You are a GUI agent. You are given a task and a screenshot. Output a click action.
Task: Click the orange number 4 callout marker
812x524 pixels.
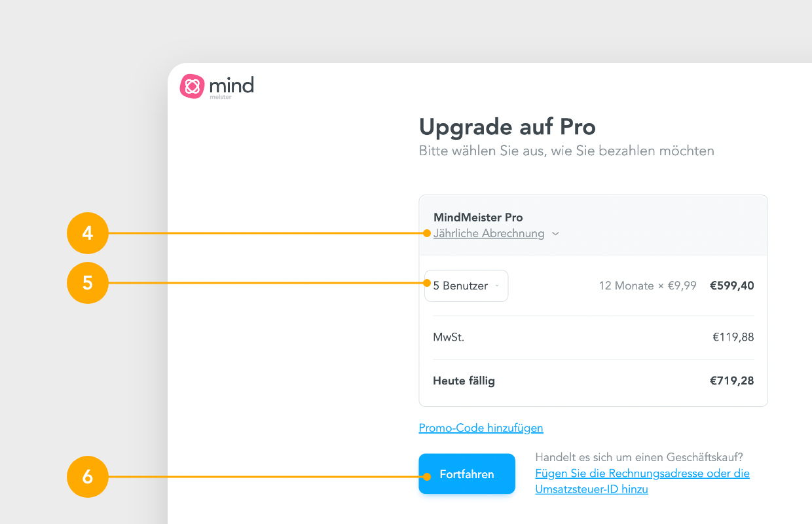coord(88,233)
